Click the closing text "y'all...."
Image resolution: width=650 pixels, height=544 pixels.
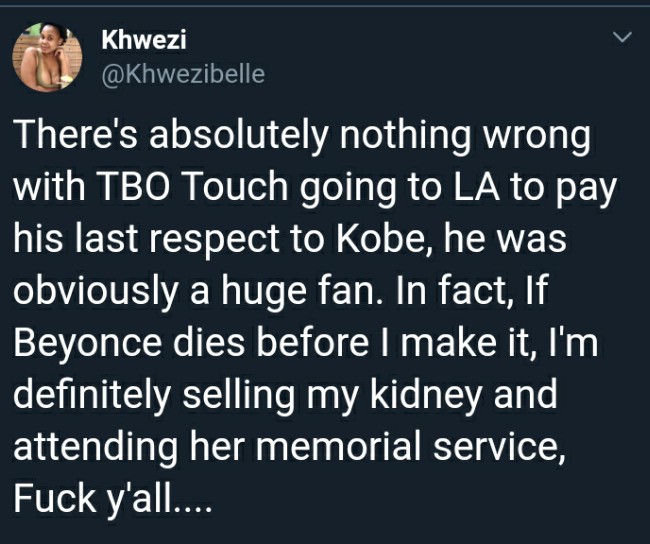click(x=160, y=499)
